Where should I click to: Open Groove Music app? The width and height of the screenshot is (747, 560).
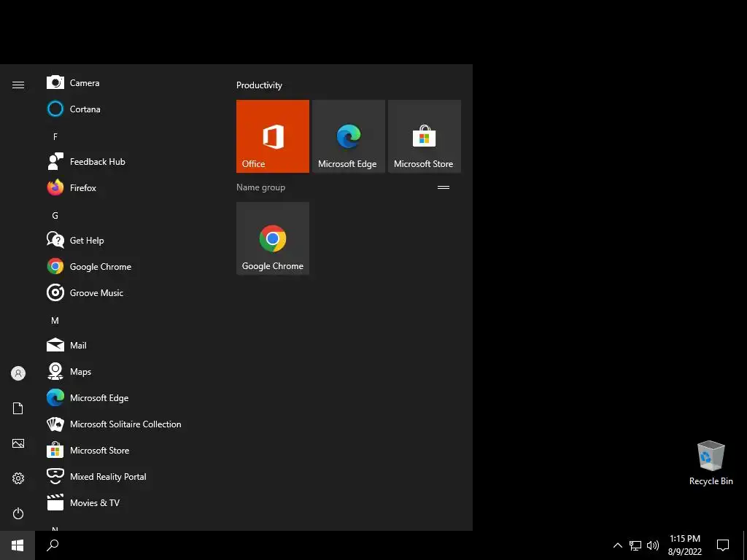pos(128,293)
